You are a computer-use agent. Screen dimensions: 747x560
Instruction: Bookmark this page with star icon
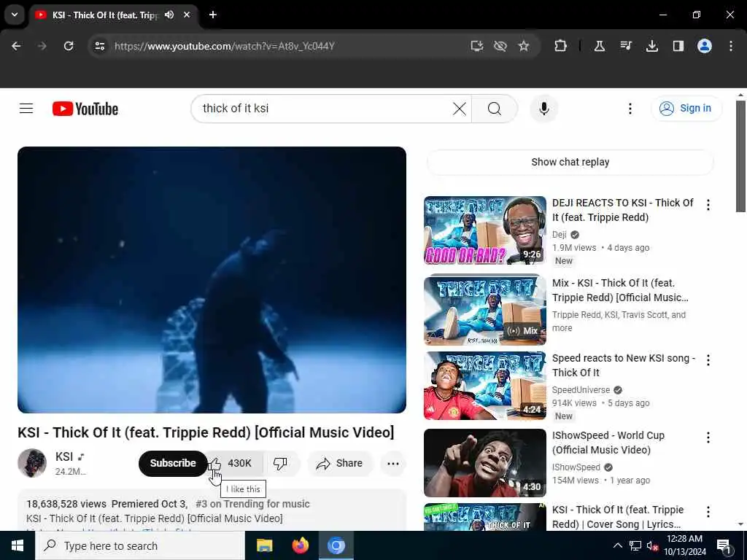click(x=524, y=46)
